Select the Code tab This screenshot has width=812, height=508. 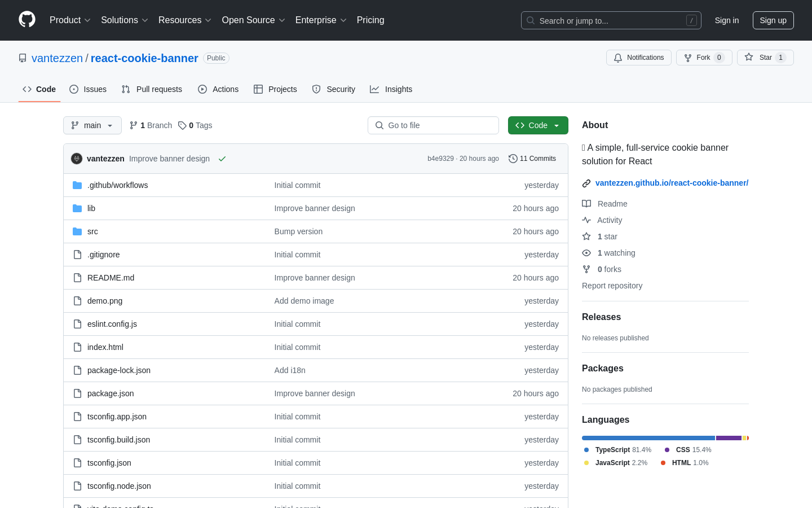tap(39, 89)
